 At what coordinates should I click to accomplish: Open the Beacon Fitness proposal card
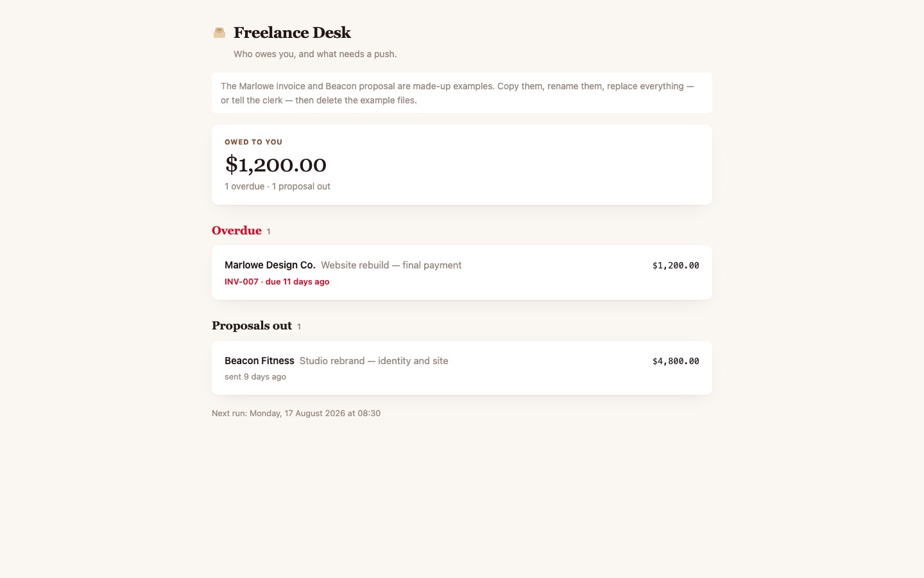coord(462,368)
